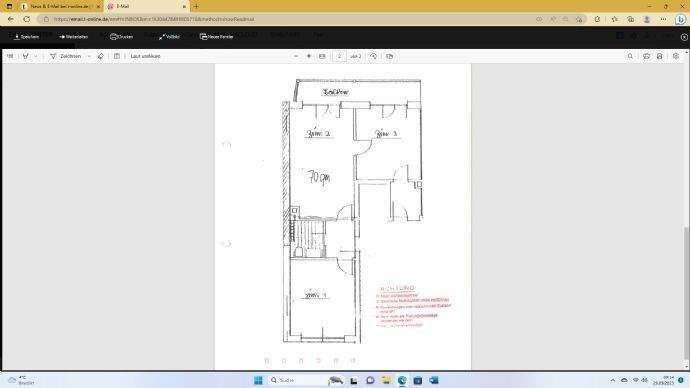Viewport: 690px width, 388px height.
Task: Close the first browser tab
Action: point(98,7)
